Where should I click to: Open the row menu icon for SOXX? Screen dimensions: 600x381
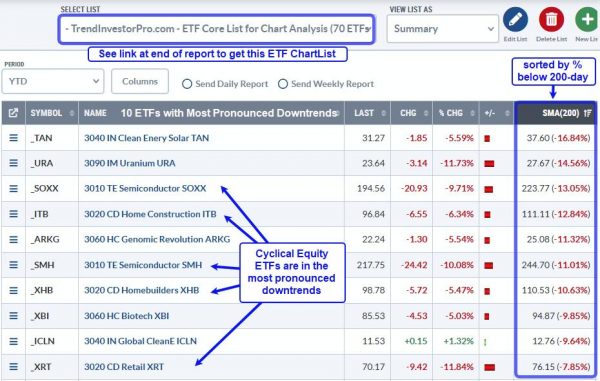pos(13,189)
